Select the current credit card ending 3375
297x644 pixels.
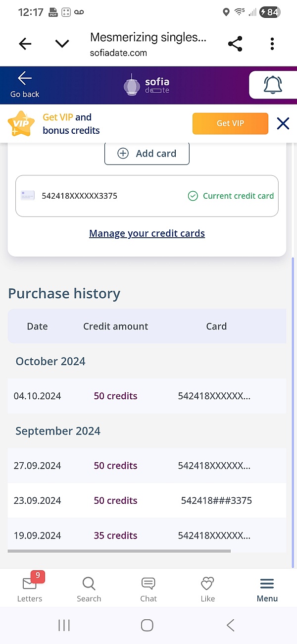[x=147, y=196]
